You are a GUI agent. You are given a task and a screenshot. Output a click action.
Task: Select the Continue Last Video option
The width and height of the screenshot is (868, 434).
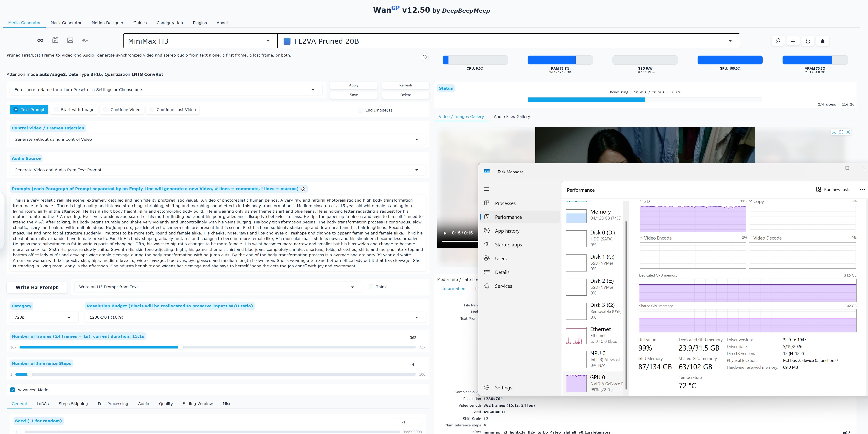point(172,110)
